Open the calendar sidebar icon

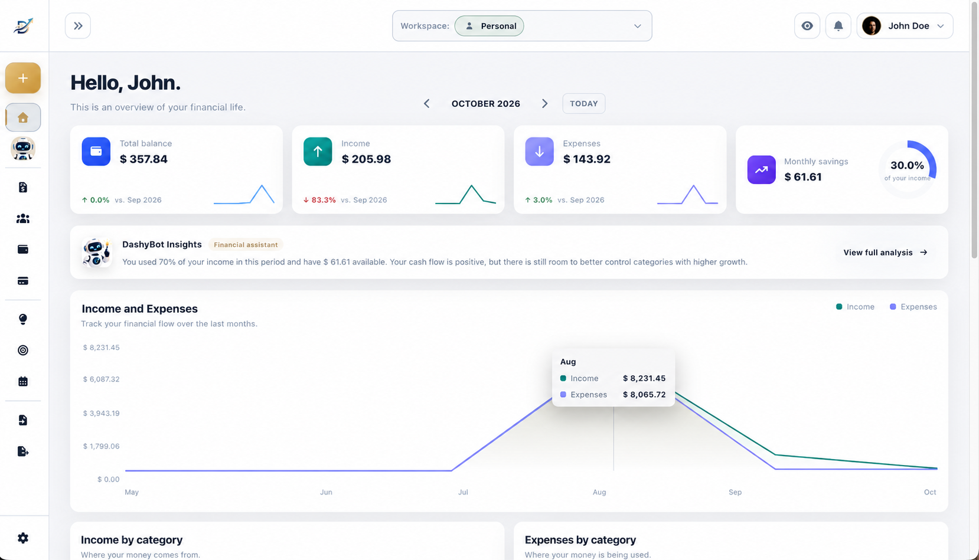23,382
